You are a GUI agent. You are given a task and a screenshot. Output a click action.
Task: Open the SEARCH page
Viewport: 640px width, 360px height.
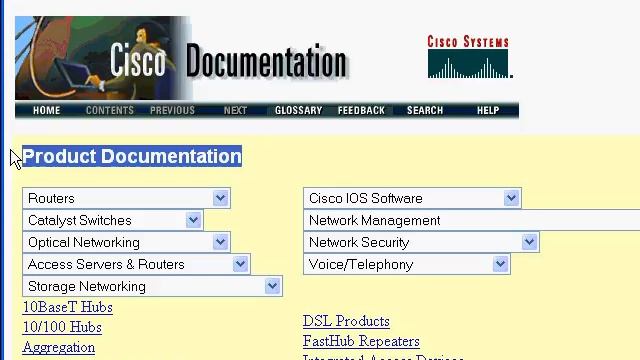click(x=425, y=110)
